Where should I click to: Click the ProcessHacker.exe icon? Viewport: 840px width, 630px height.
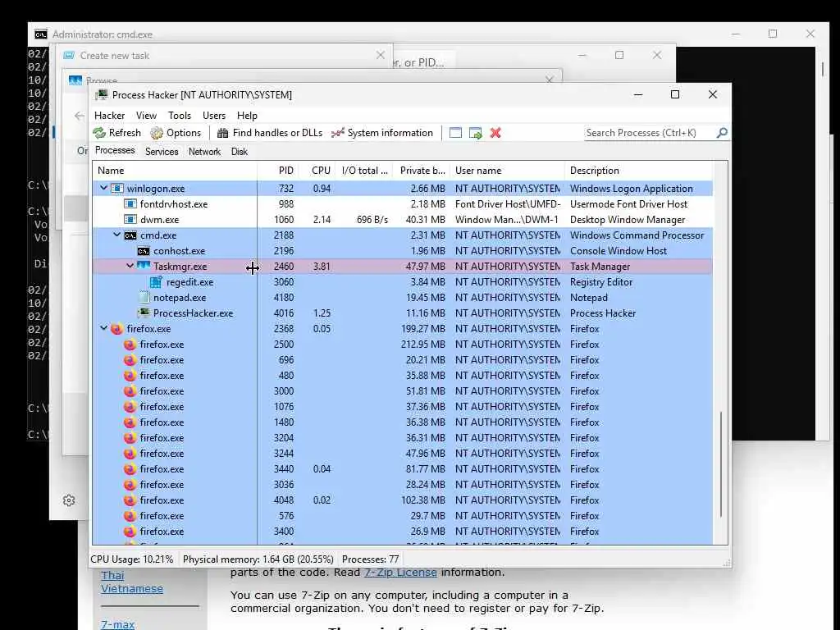point(144,313)
